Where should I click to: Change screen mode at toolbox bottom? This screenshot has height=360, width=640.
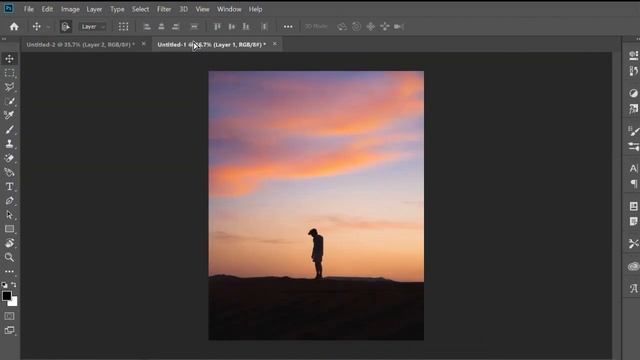(x=9, y=330)
